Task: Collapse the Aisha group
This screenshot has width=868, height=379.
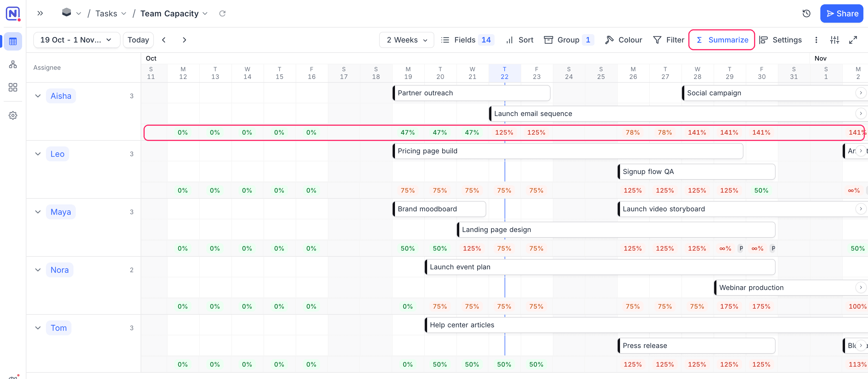Action: tap(38, 96)
